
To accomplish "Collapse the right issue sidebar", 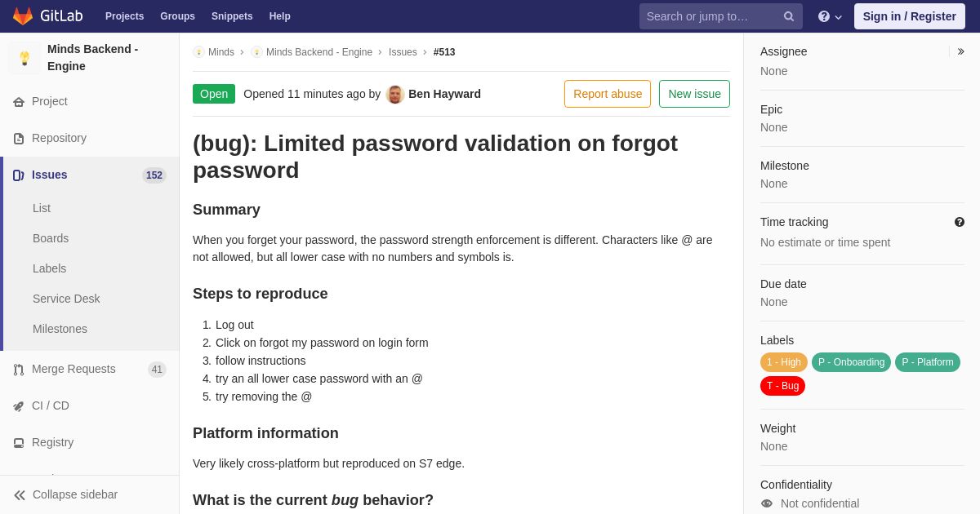I will pos(960,51).
